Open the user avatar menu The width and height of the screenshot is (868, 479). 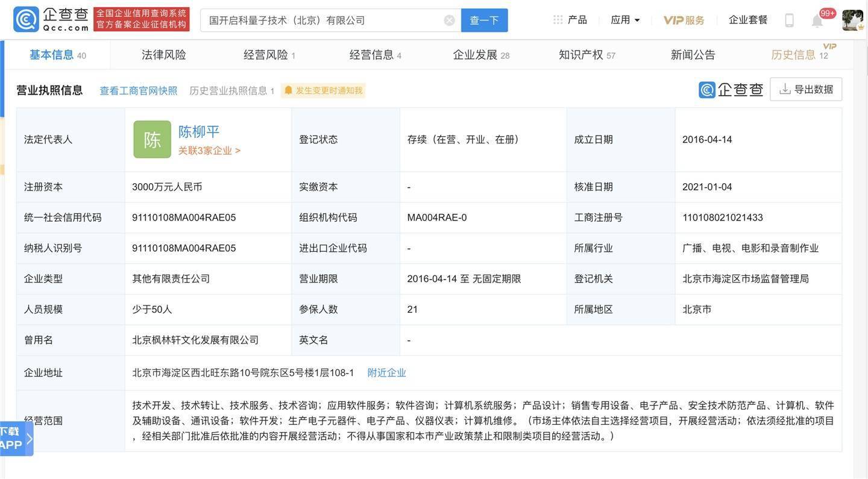point(852,20)
